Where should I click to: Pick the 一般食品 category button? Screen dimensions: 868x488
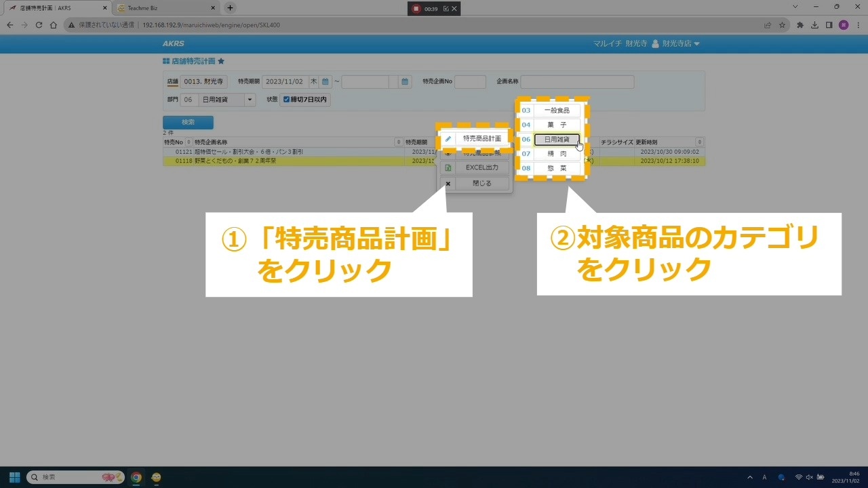coord(557,110)
